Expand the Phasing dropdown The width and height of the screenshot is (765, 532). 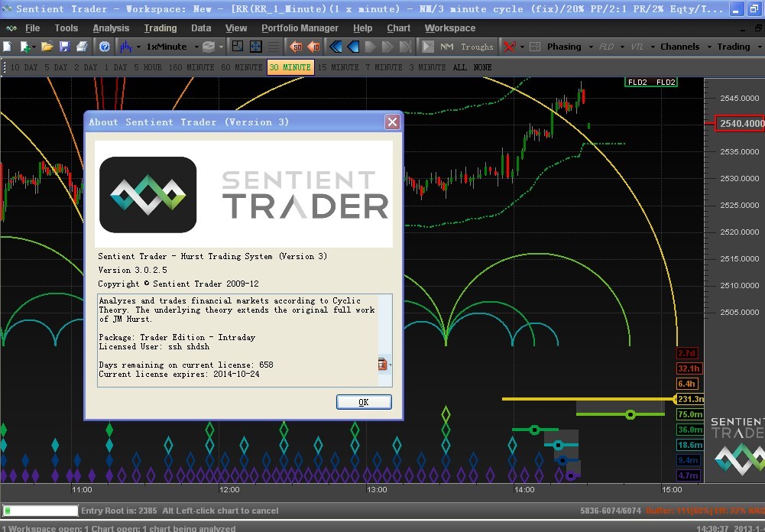(591, 47)
